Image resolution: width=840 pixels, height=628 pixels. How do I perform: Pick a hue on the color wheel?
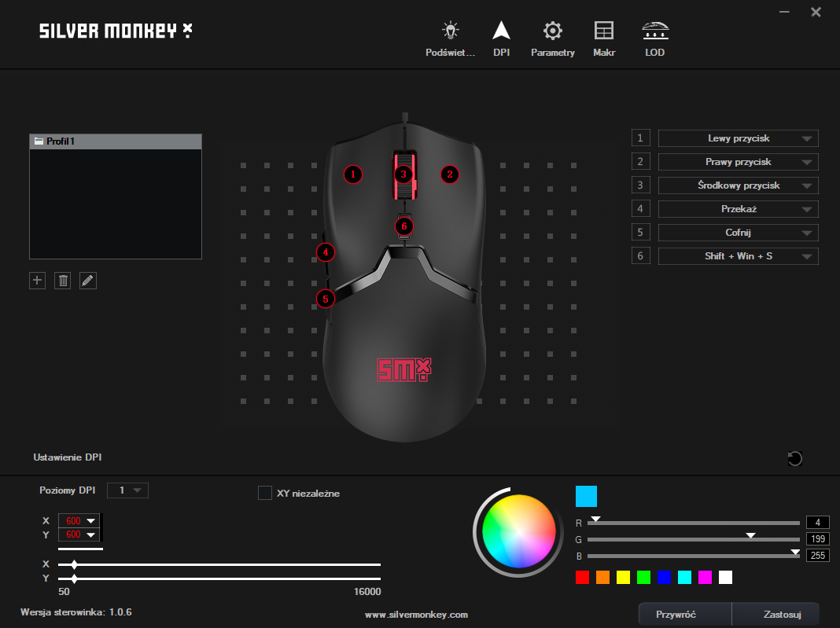[x=518, y=531]
